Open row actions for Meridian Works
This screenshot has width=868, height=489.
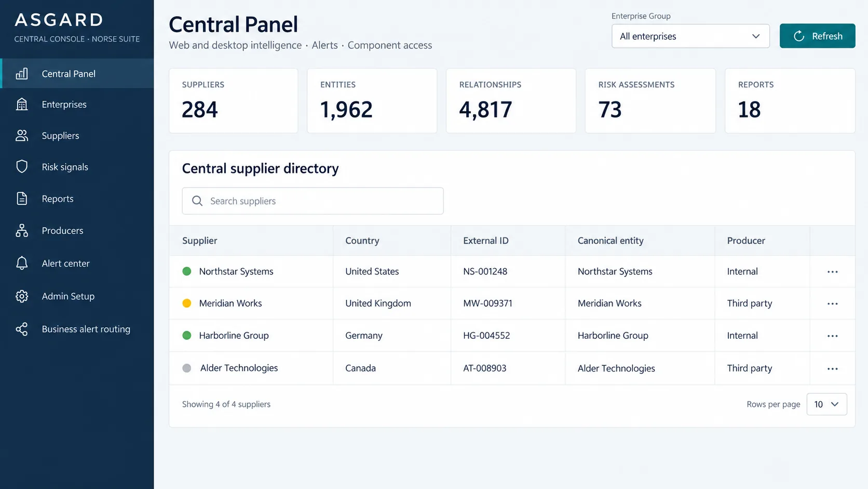coord(833,303)
